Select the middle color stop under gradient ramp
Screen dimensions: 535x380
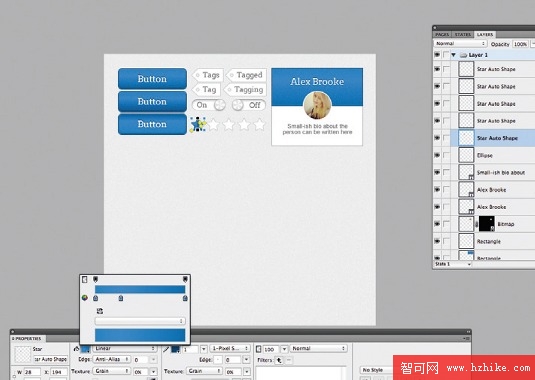pos(121,298)
